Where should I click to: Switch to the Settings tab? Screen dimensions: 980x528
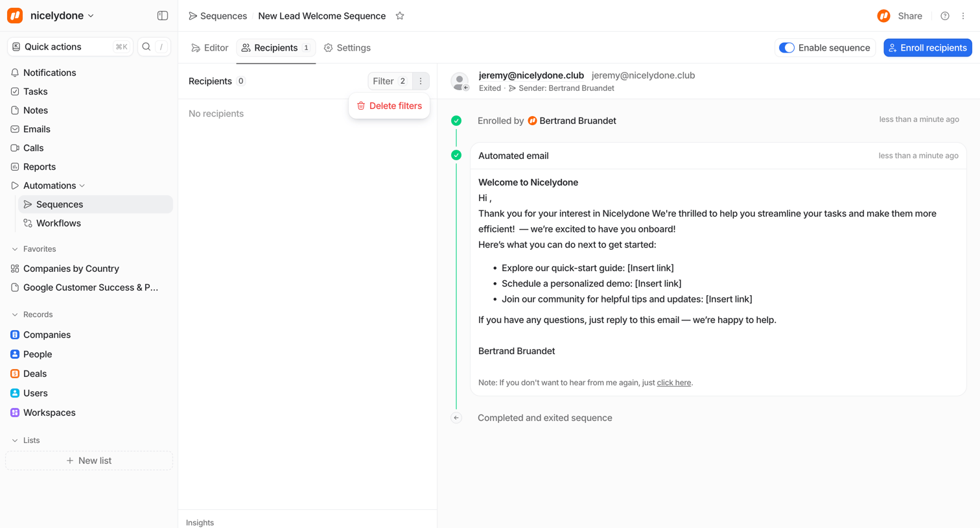click(347, 48)
